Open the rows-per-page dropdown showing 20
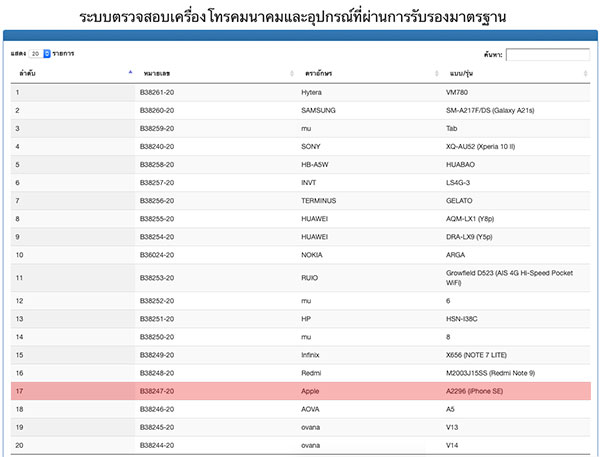Viewport: 600px width, 457px height. click(x=40, y=53)
